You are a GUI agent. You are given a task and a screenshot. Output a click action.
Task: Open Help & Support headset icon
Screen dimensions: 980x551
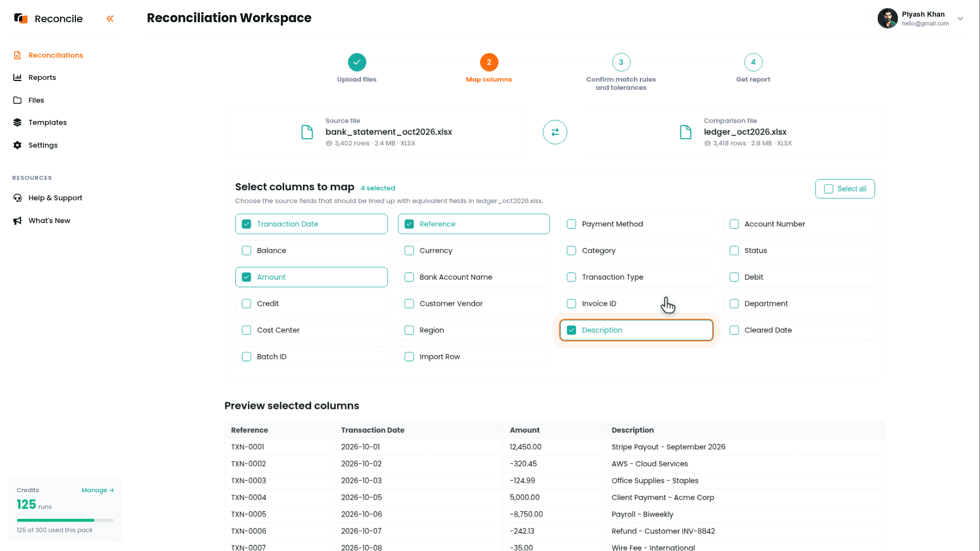tap(17, 198)
